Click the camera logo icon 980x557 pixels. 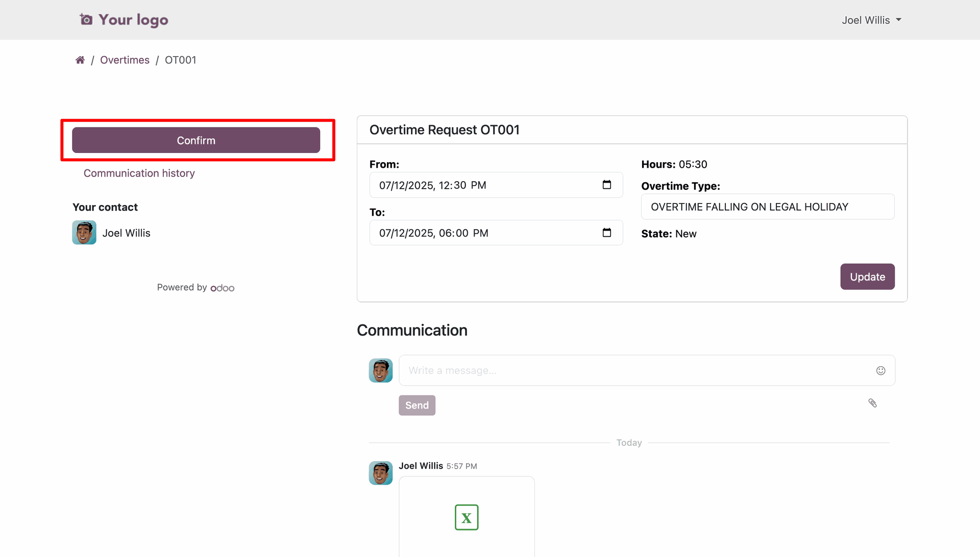pos(86,20)
